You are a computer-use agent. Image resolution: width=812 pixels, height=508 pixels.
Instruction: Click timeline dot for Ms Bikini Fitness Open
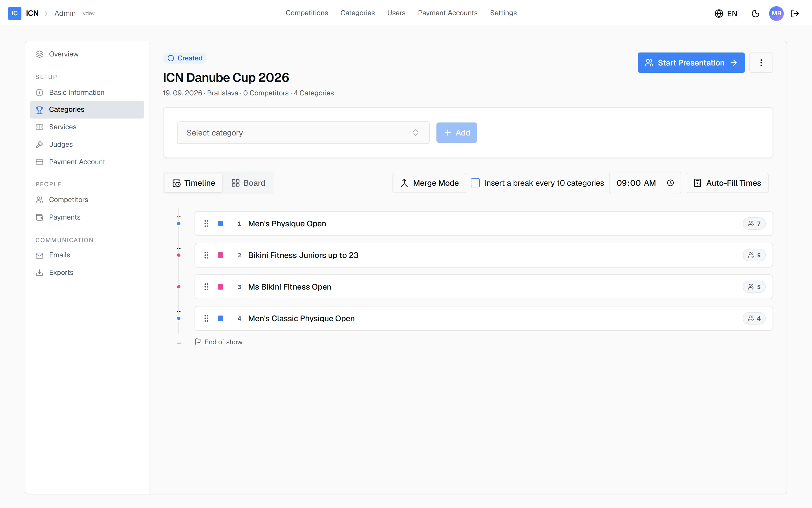[179, 286]
